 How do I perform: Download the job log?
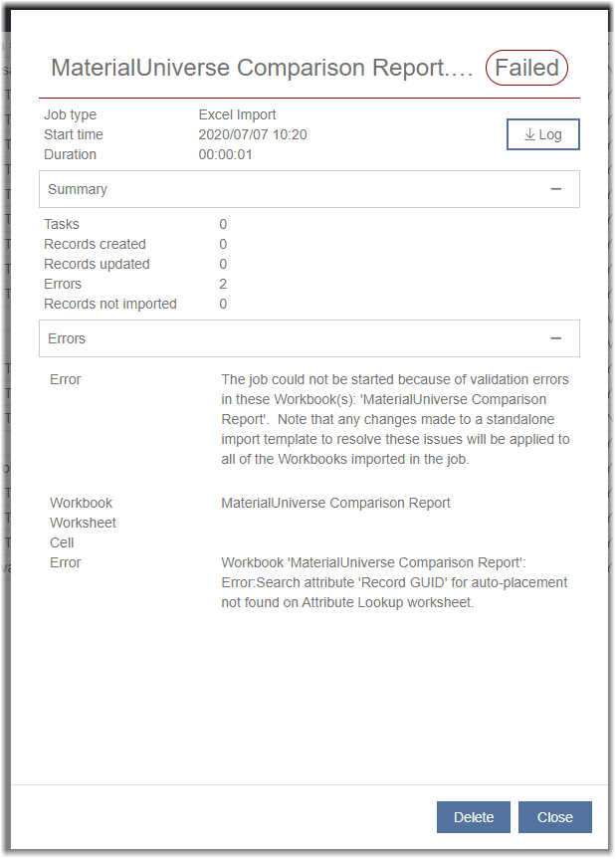point(542,134)
